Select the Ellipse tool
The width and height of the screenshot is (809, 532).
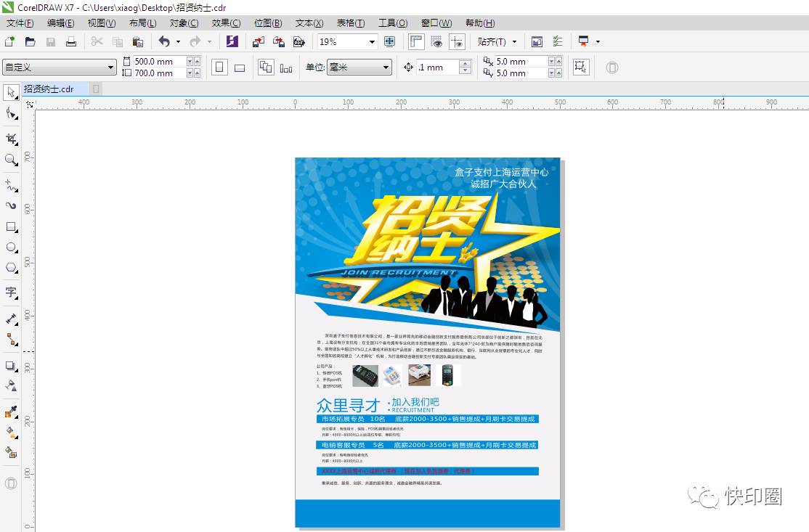(11, 247)
